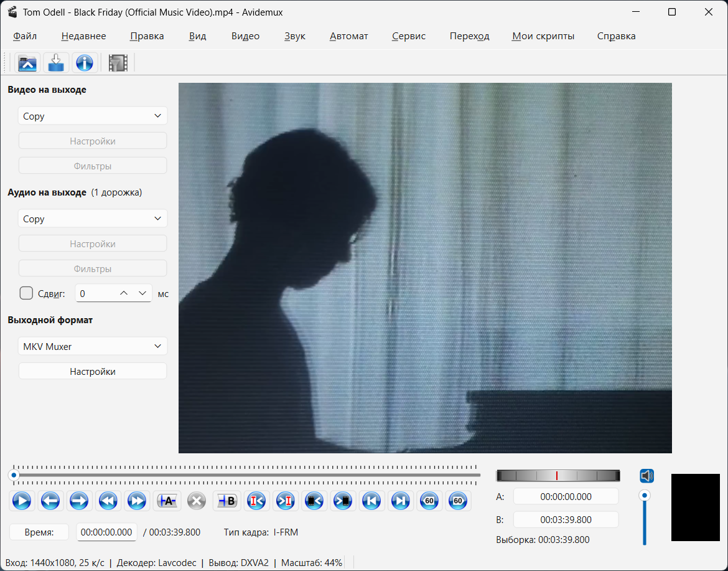This screenshot has height=571, width=728.
Task: Expand the audio output Copy dropdown
Action: point(93,219)
